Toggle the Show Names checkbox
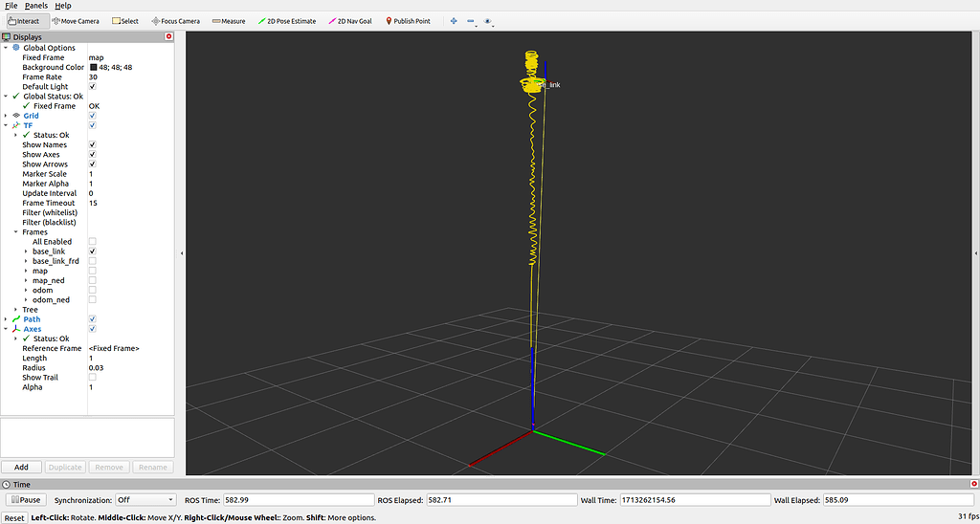This screenshot has height=524, width=980. point(93,145)
